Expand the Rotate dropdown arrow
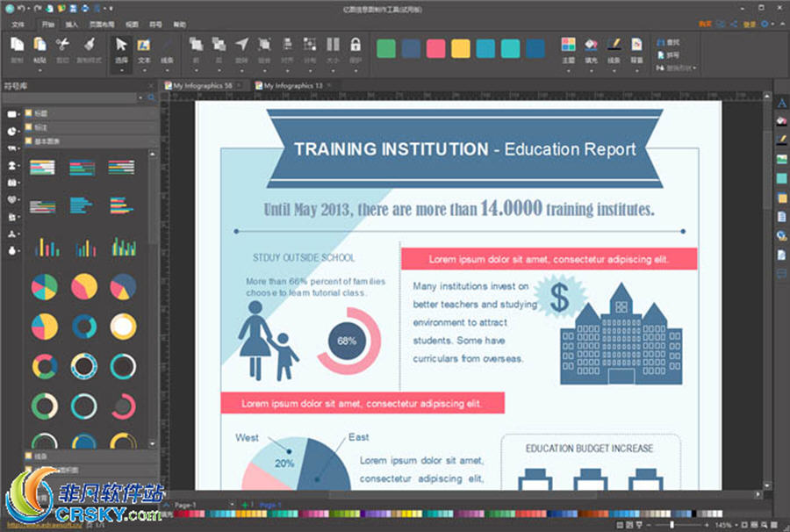Screen dimensions: 790x532 [242, 70]
